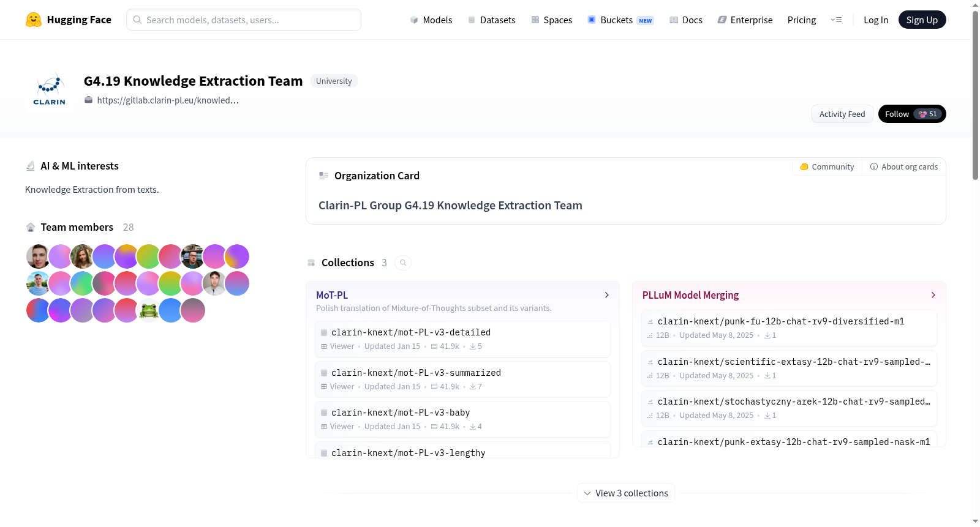Expand View 3 collections
Screen dimensions: 980x527
pos(626,493)
